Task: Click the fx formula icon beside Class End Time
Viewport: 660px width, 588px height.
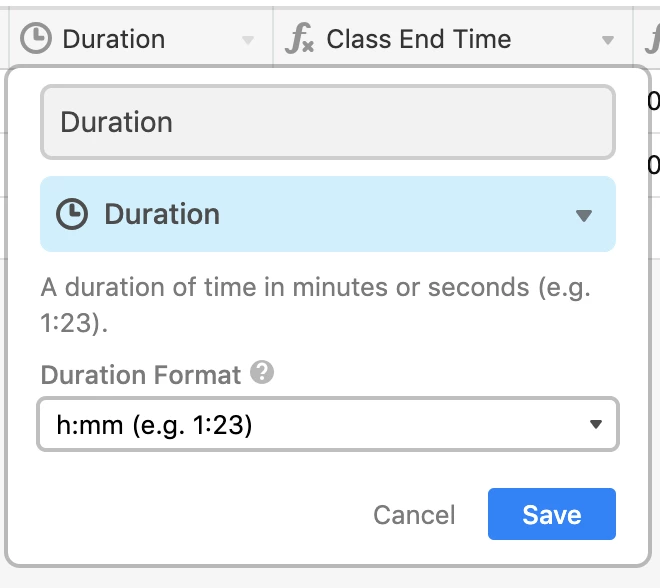Action: pyautogui.click(x=299, y=39)
